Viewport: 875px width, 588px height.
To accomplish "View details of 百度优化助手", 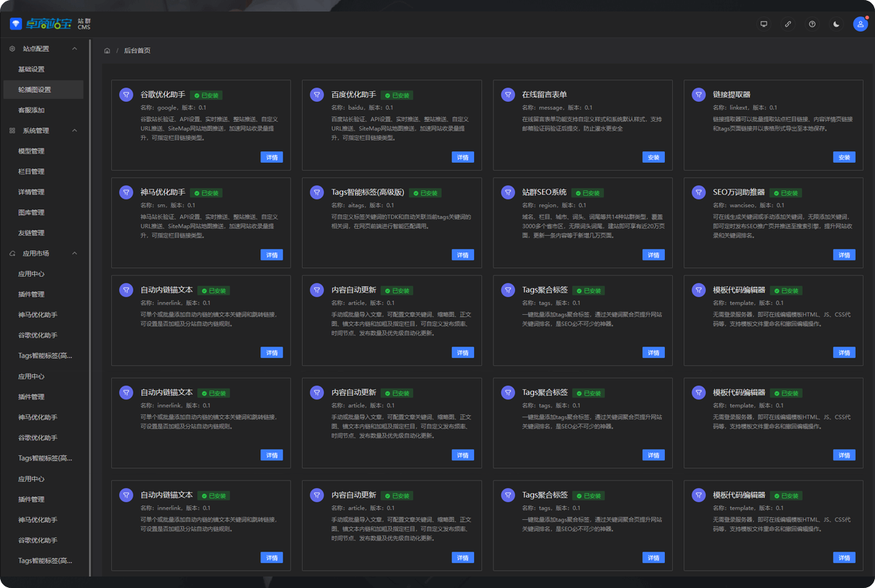I will 463,157.
